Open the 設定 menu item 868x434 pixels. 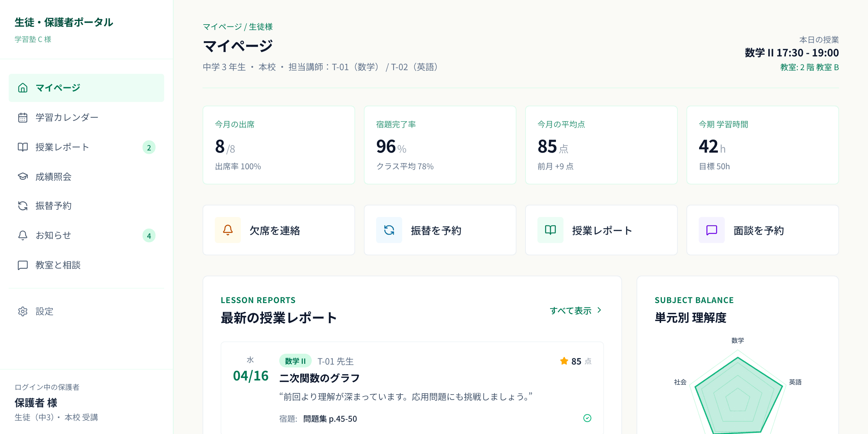[x=44, y=311]
